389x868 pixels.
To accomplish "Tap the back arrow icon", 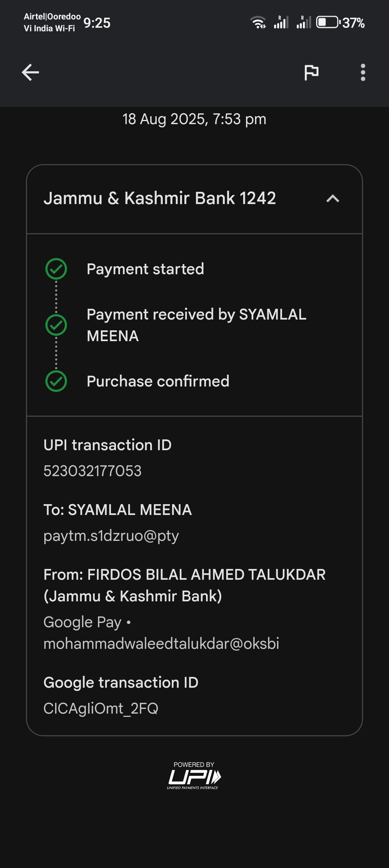I will 30,72.
